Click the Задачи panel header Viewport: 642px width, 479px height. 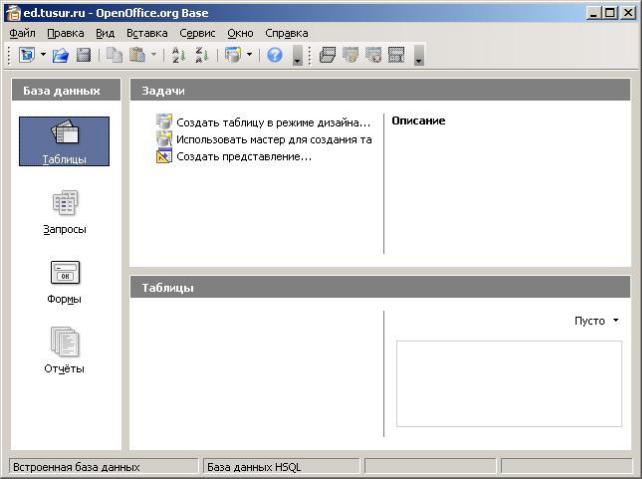coord(380,90)
